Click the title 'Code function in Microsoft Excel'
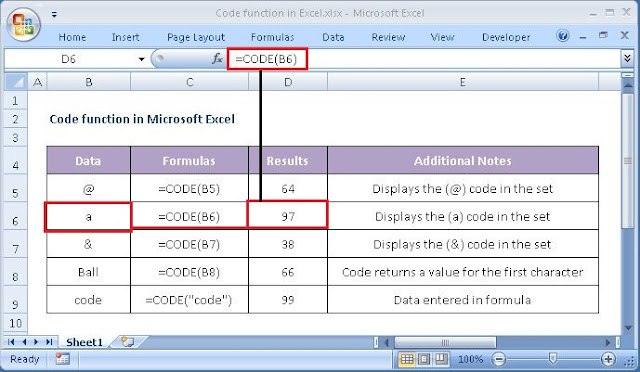 pyautogui.click(x=142, y=119)
